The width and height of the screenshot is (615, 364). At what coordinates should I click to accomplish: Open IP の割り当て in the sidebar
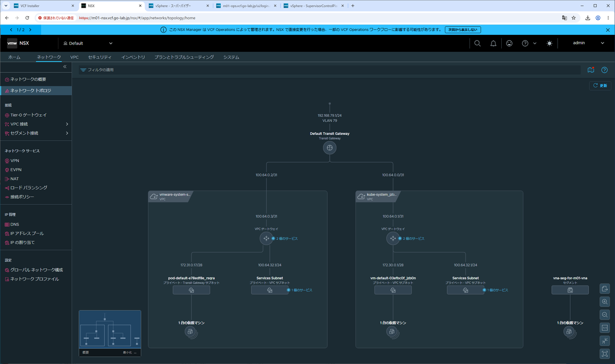click(x=23, y=242)
